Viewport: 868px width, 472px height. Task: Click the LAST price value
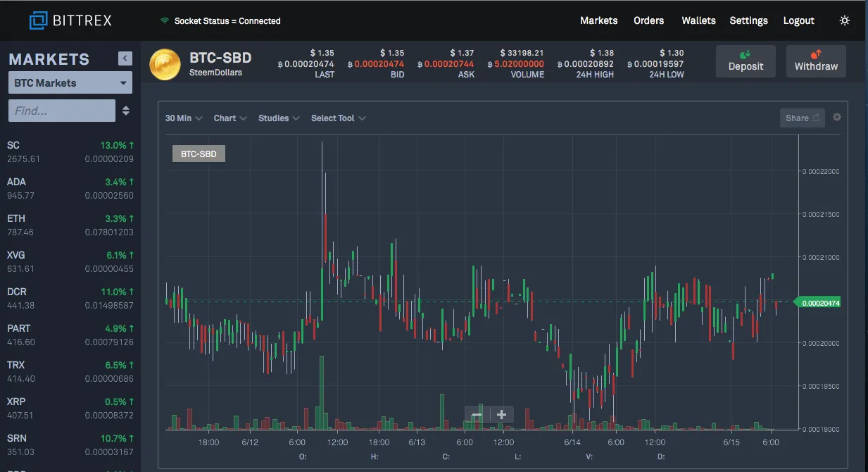[306, 63]
